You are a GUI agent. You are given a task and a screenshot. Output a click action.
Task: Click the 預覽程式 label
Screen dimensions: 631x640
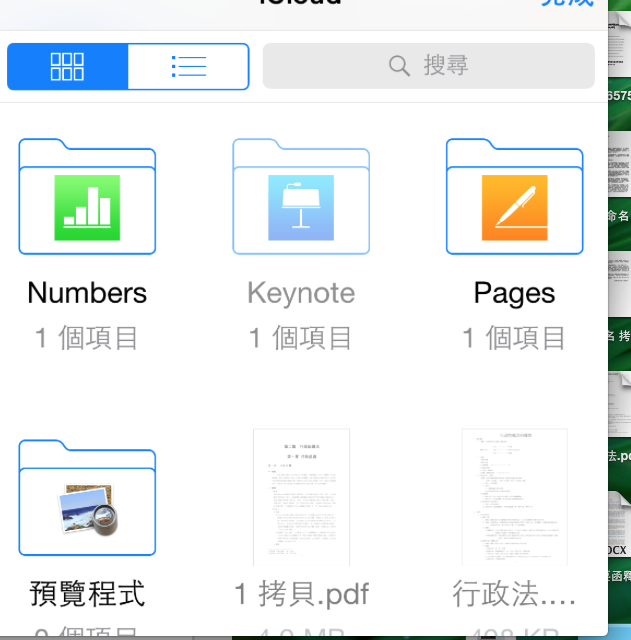click(87, 593)
